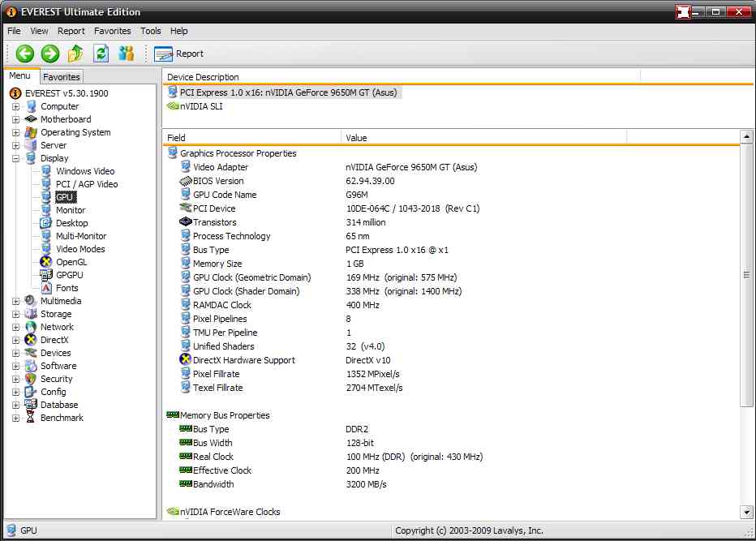Switch to the Menu tab

(19, 75)
